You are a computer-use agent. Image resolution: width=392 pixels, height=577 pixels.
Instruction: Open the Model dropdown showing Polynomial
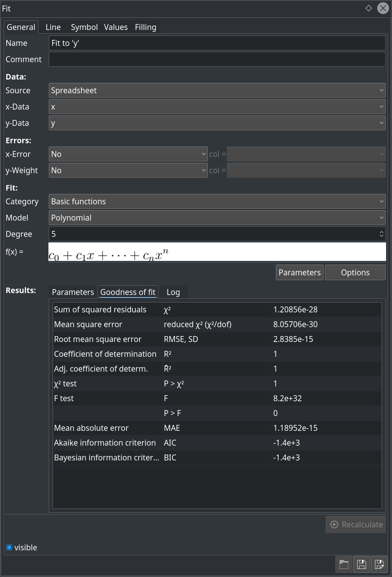click(x=217, y=218)
